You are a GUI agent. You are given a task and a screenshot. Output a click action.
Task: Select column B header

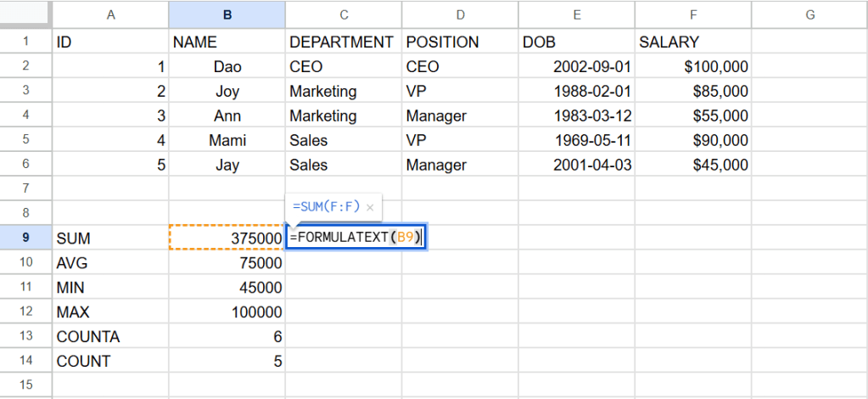[x=227, y=14]
